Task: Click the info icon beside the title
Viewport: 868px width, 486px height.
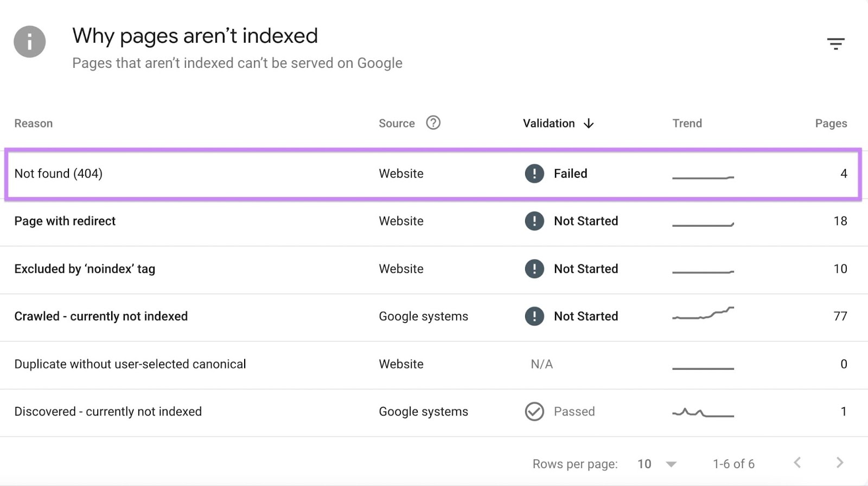Action: [29, 42]
